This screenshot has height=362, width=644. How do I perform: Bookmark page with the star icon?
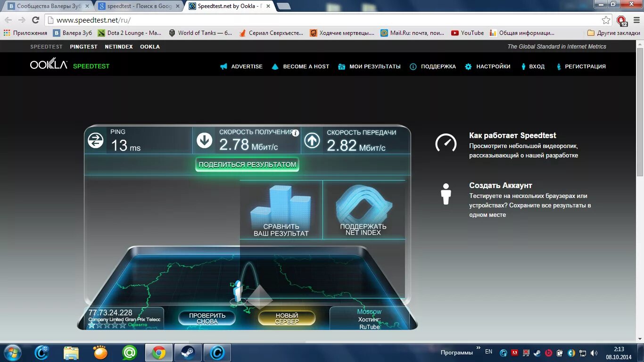[x=606, y=20]
